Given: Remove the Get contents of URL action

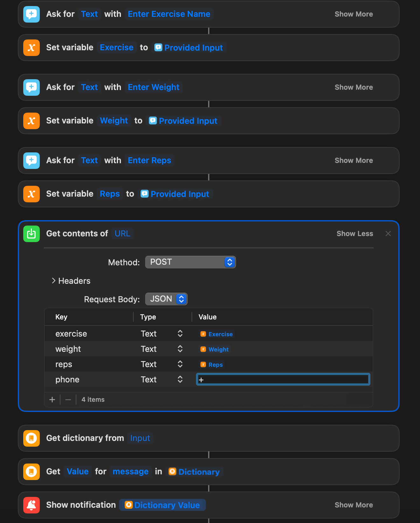Looking at the screenshot, I should click(x=388, y=234).
